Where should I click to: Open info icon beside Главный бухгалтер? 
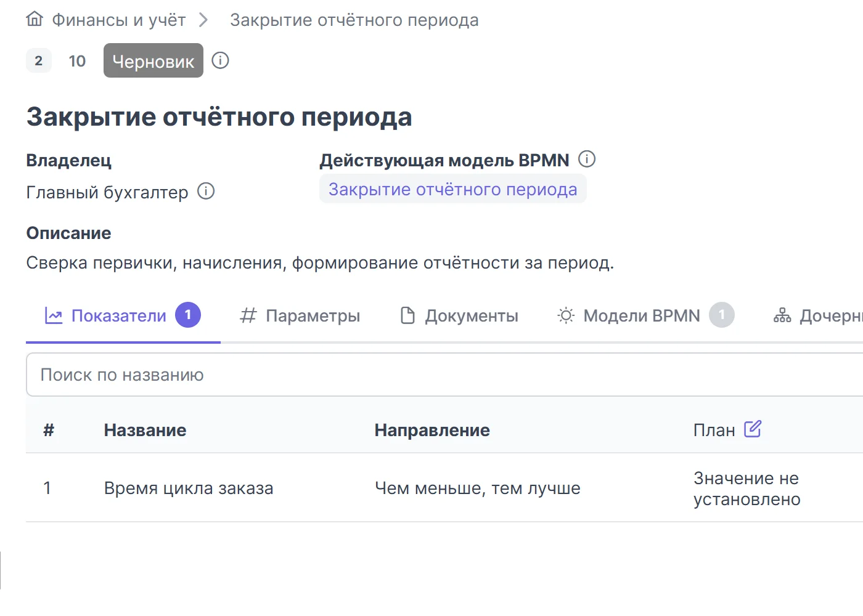pos(206,192)
